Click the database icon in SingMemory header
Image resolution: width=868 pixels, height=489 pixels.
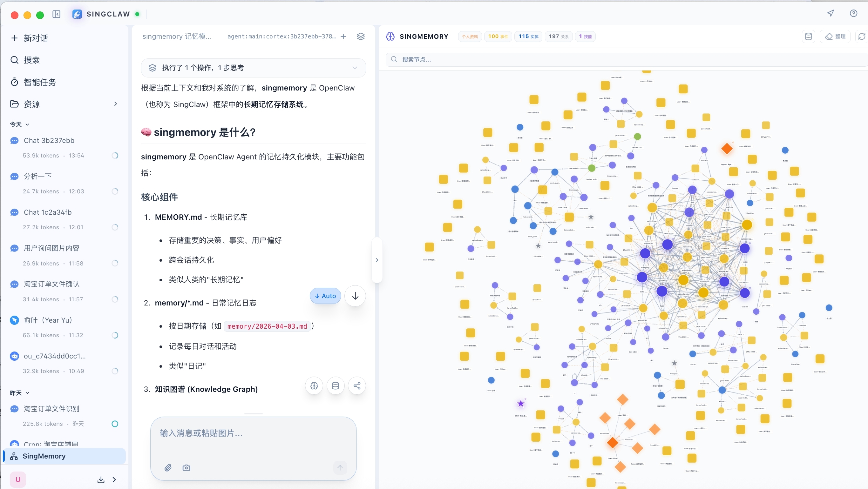(808, 37)
